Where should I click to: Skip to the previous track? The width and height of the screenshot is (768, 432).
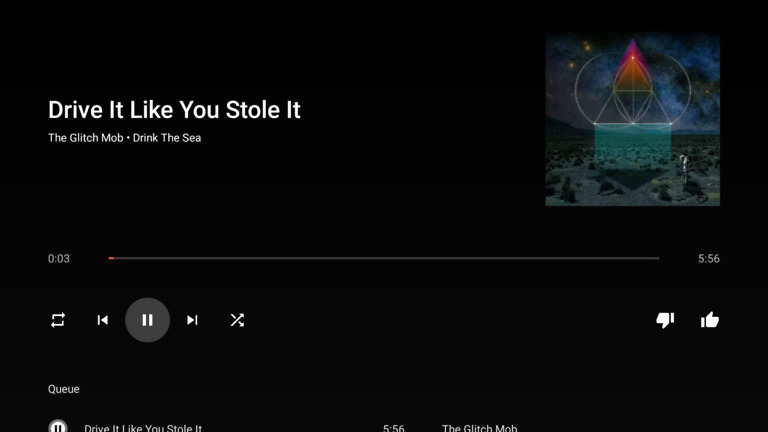(x=102, y=320)
